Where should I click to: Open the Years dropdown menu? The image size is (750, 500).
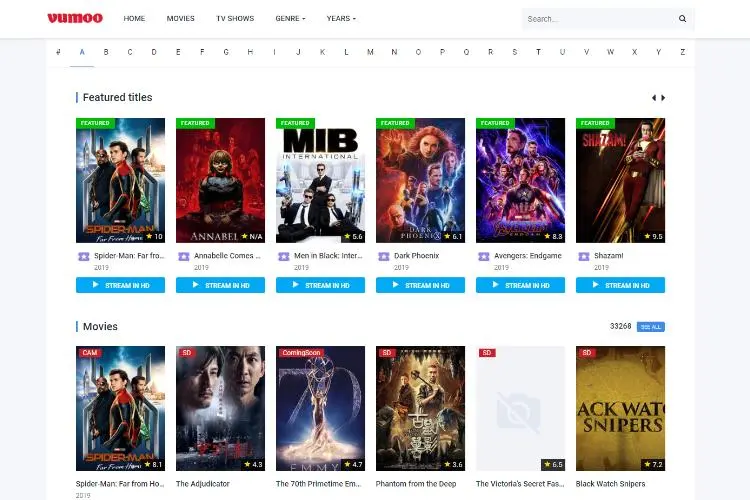[x=341, y=19]
